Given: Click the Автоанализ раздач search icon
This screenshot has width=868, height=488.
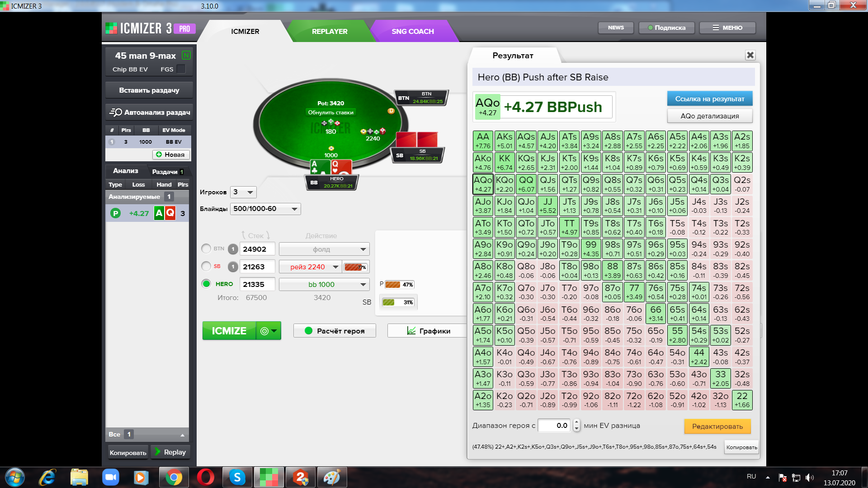Looking at the screenshot, I should click(x=115, y=112).
